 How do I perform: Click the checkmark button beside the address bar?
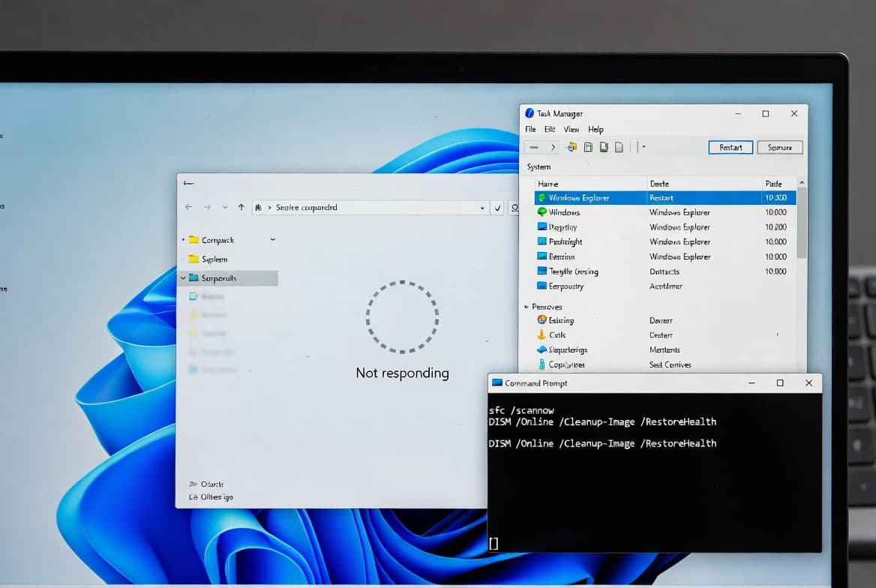pos(497,208)
